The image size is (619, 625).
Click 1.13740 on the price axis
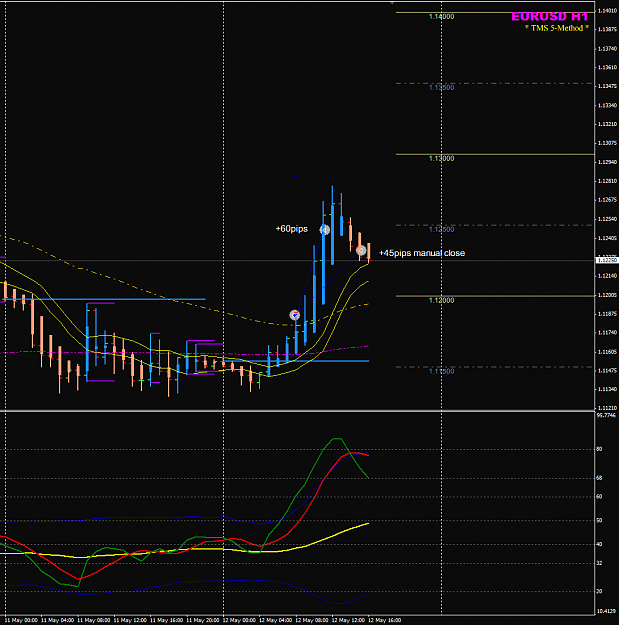tap(607, 49)
